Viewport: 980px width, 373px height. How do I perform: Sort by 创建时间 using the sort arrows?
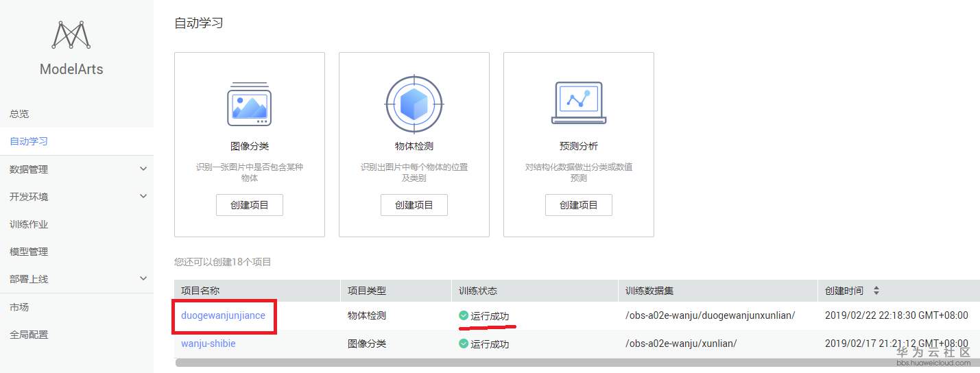876,291
